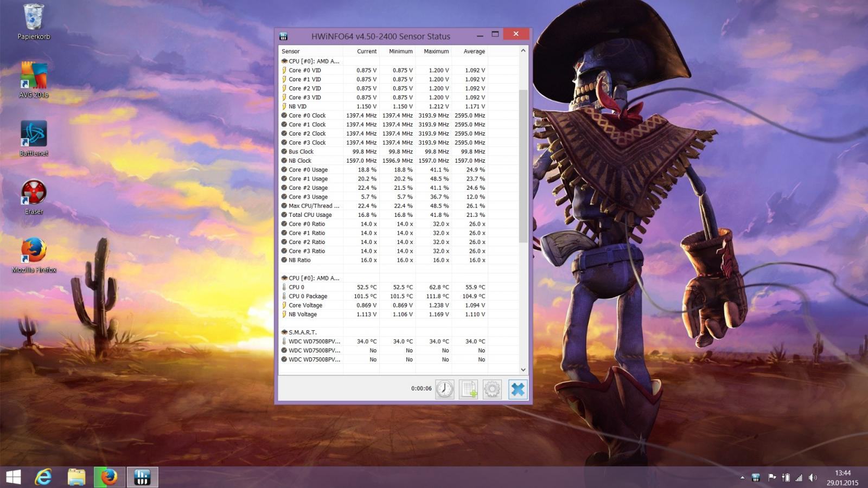Launch Internet Explorer from the taskbar
Image resolution: width=868 pixels, height=488 pixels.
point(43,477)
